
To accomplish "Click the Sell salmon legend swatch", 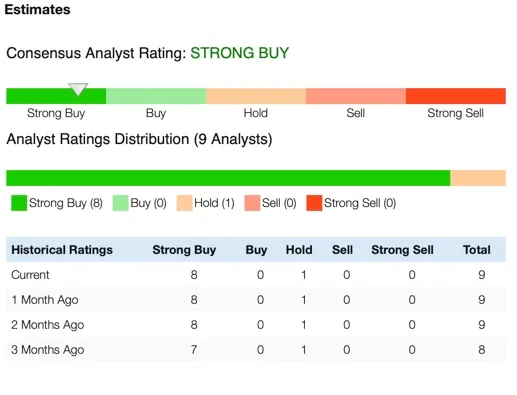I will coord(252,203).
